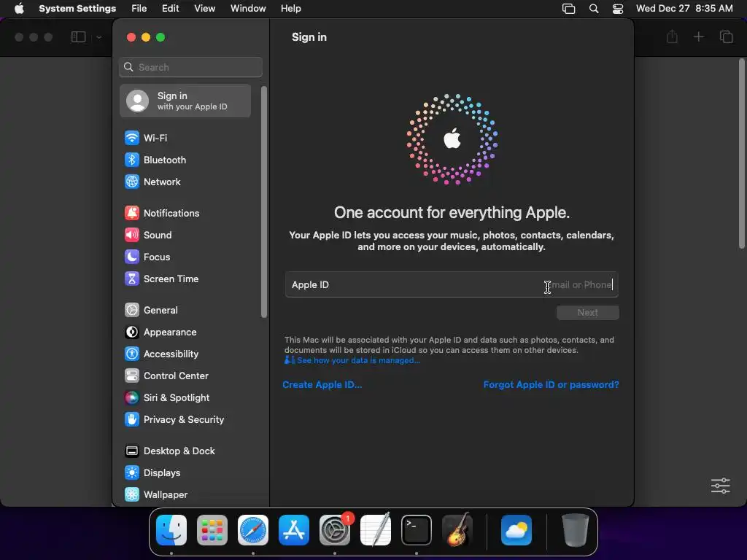This screenshot has width=747, height=560.
Task: Click the screen mirroring menu bar icon
Action: point(569,9)
